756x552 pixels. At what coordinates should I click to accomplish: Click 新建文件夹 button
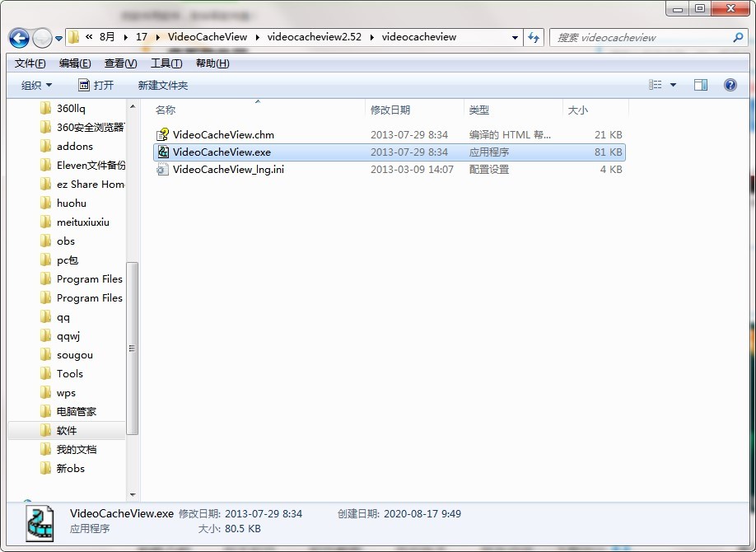pyautogui.click(x=162, y=86)
